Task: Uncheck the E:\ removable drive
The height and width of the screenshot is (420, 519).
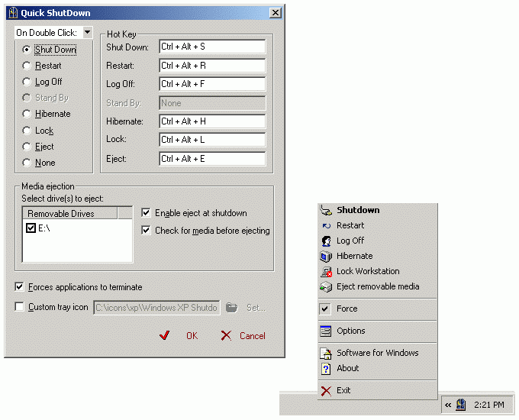Action: click(31, 228)
